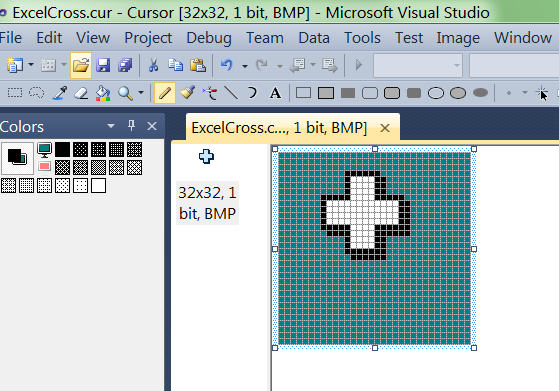Open the Magnify zoom level dropdown
Screen dimensions: 559x391
[141, 93]
